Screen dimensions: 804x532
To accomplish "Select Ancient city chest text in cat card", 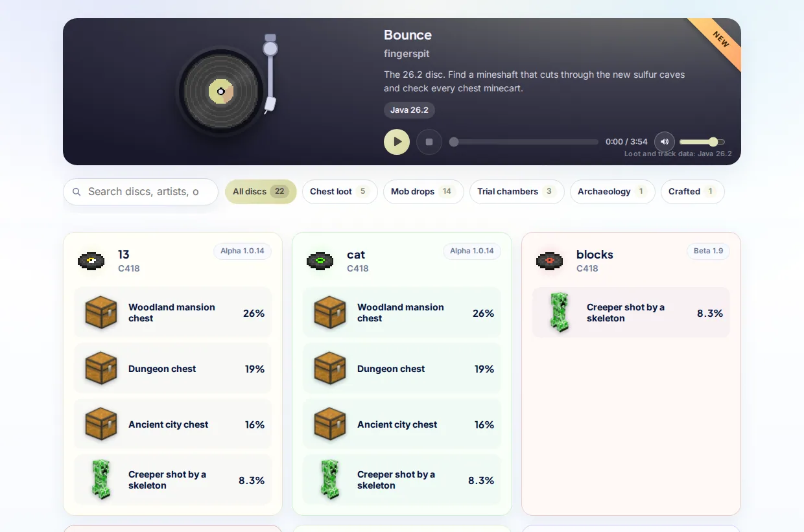I will pyautogui.click(x=397, y=424).
